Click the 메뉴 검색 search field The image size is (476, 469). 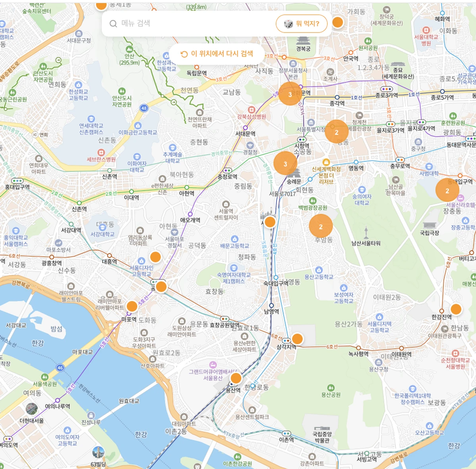[216, 23]
